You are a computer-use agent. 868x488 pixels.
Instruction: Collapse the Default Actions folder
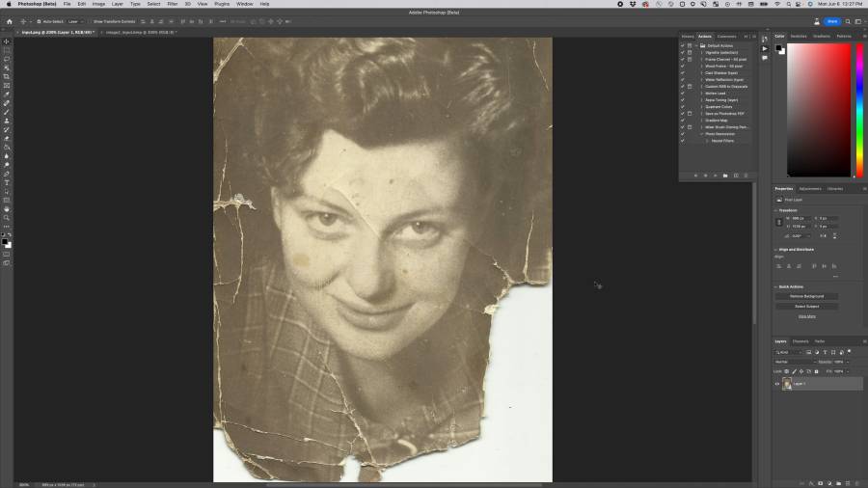coord(696,45)
